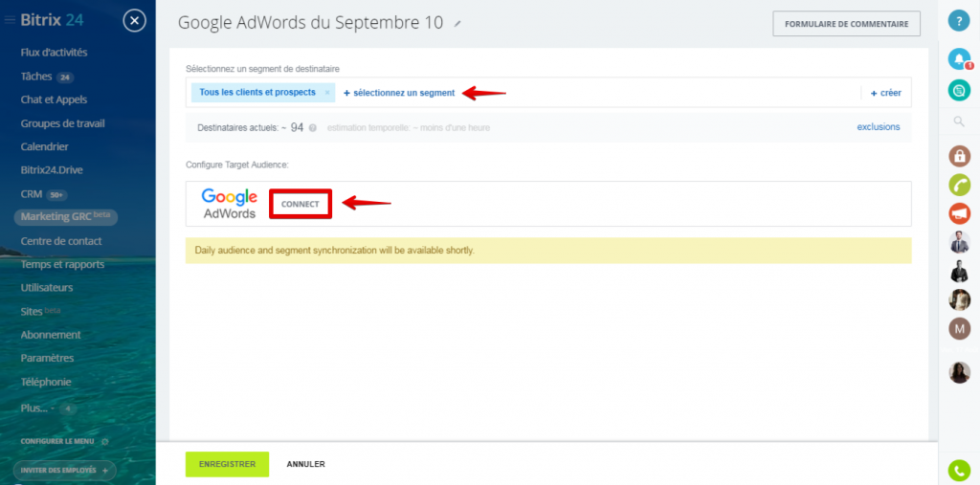Open Paramètres menu item
This screenshot has height=485, width=980.
coord(48,358)
